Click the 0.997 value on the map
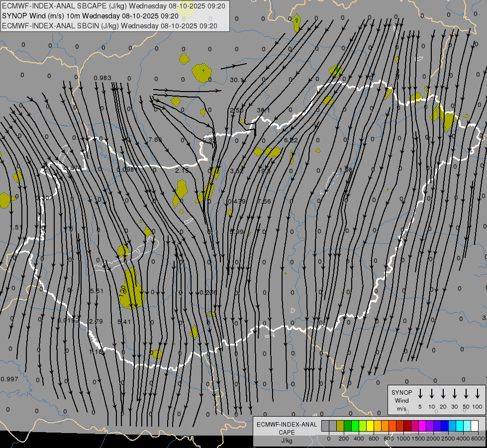The height and width of the screenshot is (448, 487). pyautogui.click(x=9, y=379)
